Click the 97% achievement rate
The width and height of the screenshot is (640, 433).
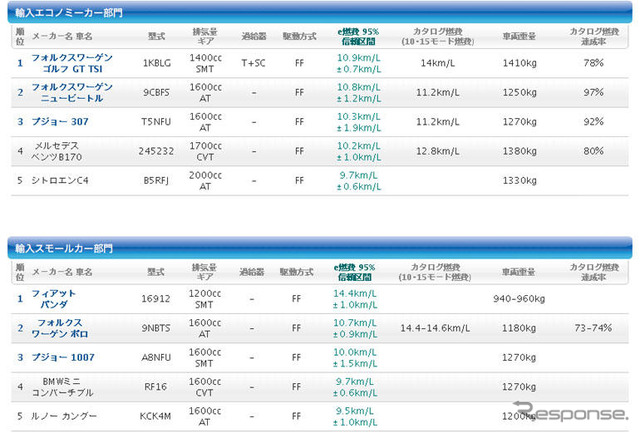[593, 92]
